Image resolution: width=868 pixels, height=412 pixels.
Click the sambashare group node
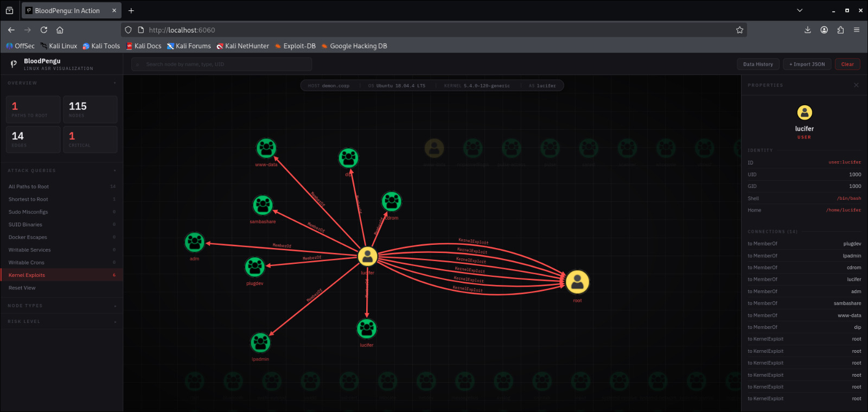[263, 205]
